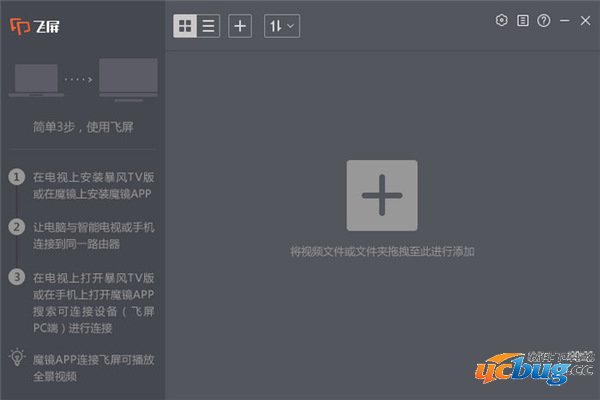Click the add file toolbar button
Viewport: 600px width, 400px height.
click(x=240, y=26)
